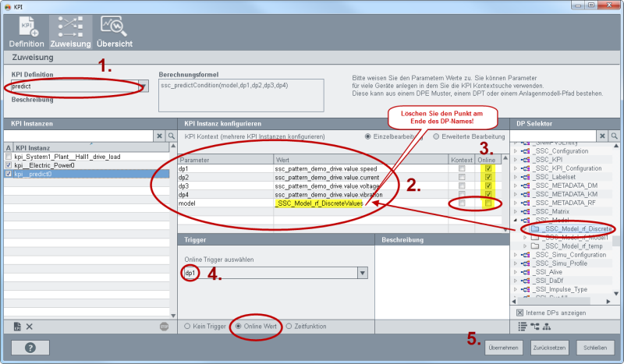Click the DP Selektor search input field
This screenshot has width=624, height=364.
point(553,136)
